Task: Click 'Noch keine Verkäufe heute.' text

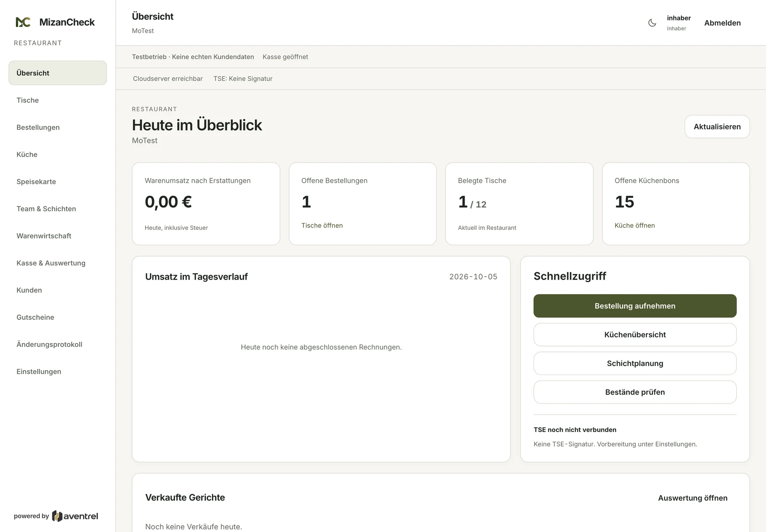Action: click(x=194, y=527)
